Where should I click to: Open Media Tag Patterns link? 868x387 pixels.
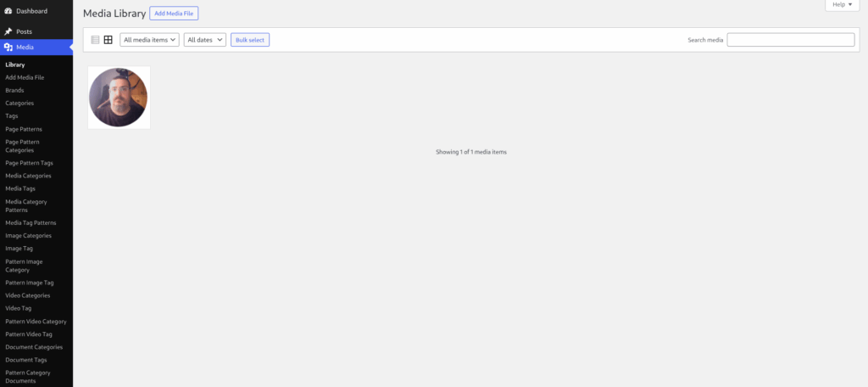coord(31,223)
